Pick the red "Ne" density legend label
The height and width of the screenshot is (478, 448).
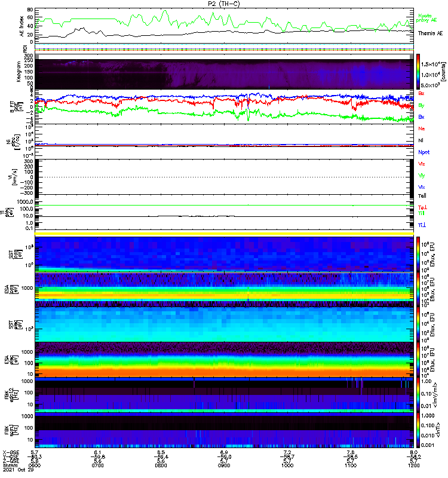(422, 128)
